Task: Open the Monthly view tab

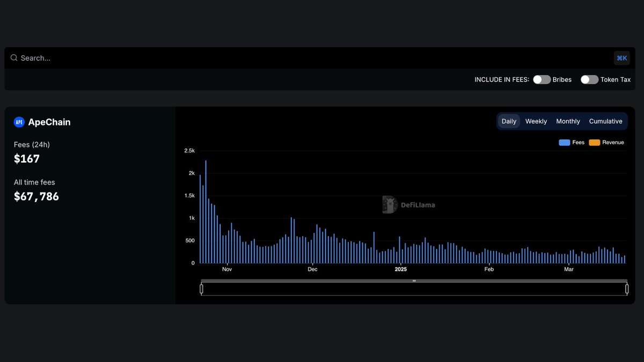Action: 568,121
